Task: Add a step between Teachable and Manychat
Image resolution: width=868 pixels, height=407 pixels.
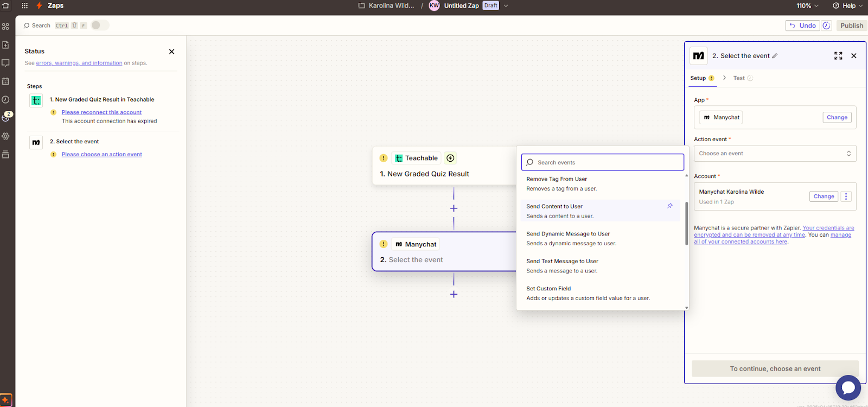Action: [454, 208]
